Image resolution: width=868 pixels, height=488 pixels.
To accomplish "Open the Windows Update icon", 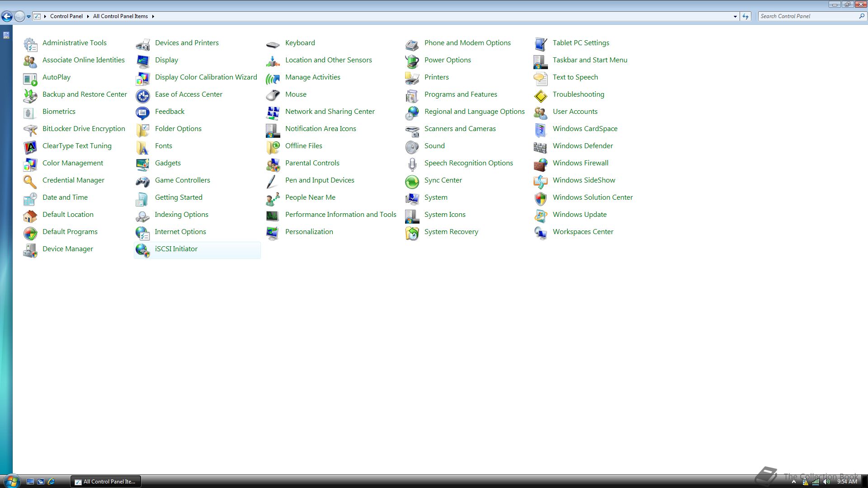I will tap(541, 216).
